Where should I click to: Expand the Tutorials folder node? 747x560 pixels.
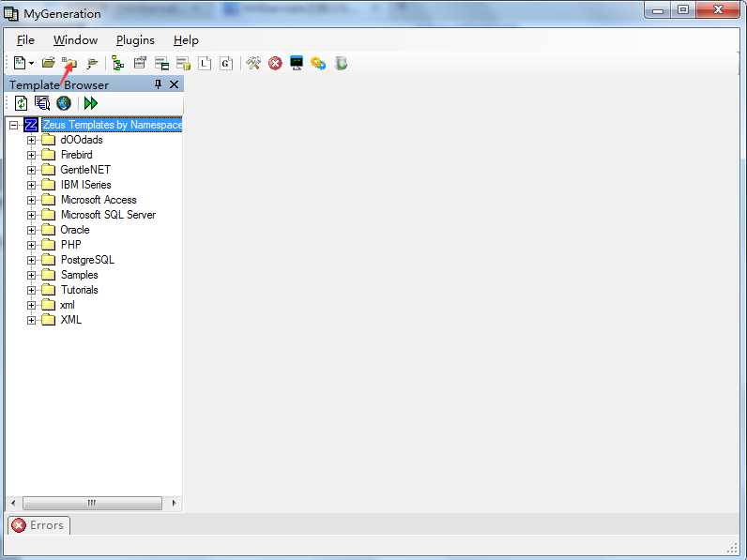pyautogui.click(x=31, y=290)
